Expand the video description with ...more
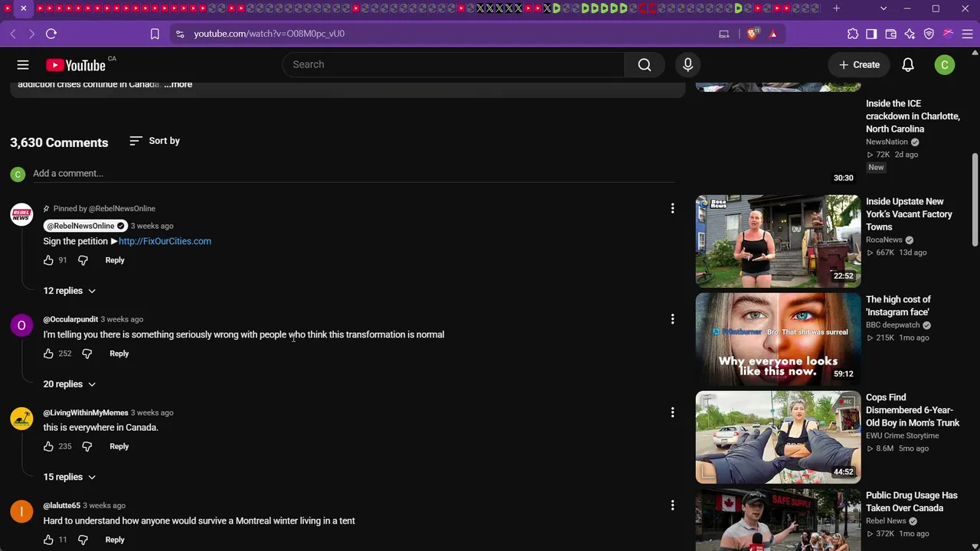Screen dimensions: 980x551 pyautogui.click(x=178, y=84)
